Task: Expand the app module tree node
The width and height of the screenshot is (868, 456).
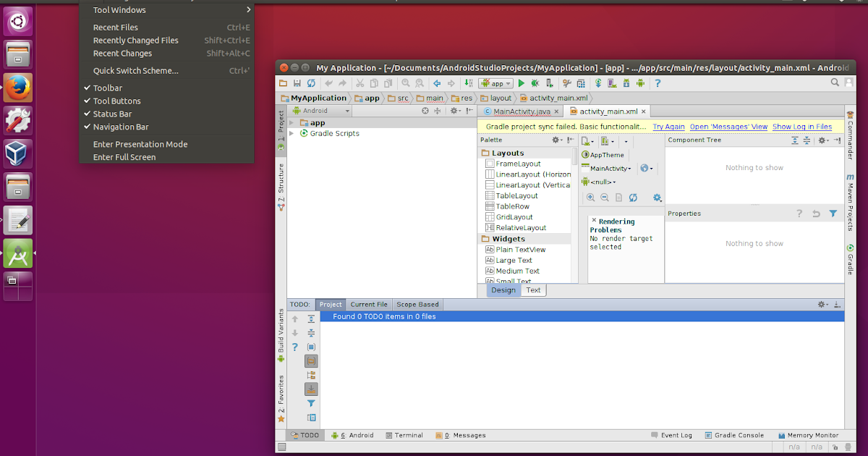Action: point(292,123)
